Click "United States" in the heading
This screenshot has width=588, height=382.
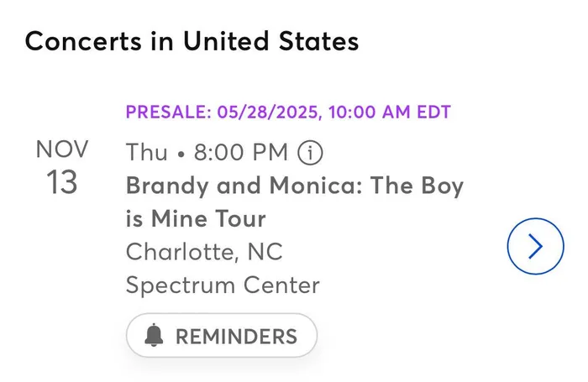tap(270, 41)
